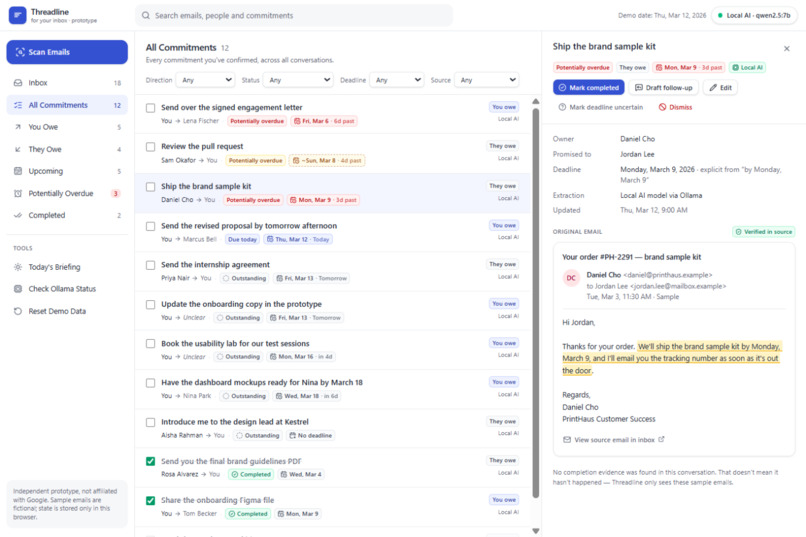Check the Review the pull request box
The image size is (806, 537).
pyautogui.click(x=151, y=147)
